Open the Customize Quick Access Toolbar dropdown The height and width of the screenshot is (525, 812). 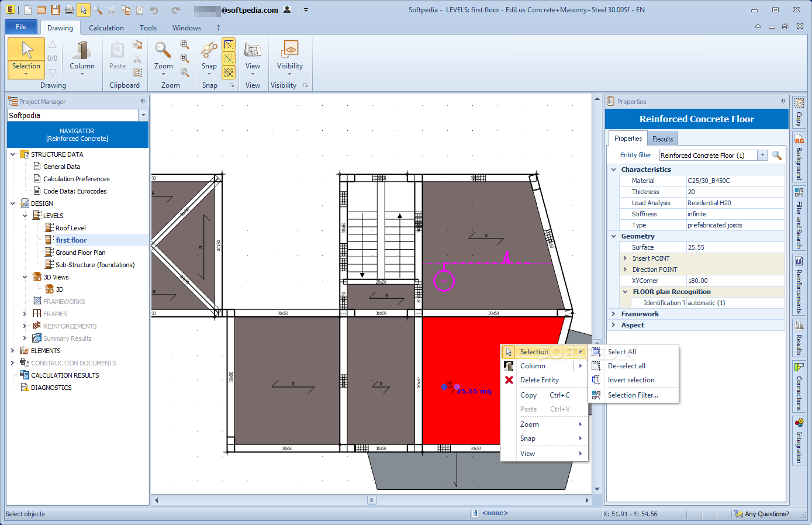pyautogui.click(x=306, y=10)
